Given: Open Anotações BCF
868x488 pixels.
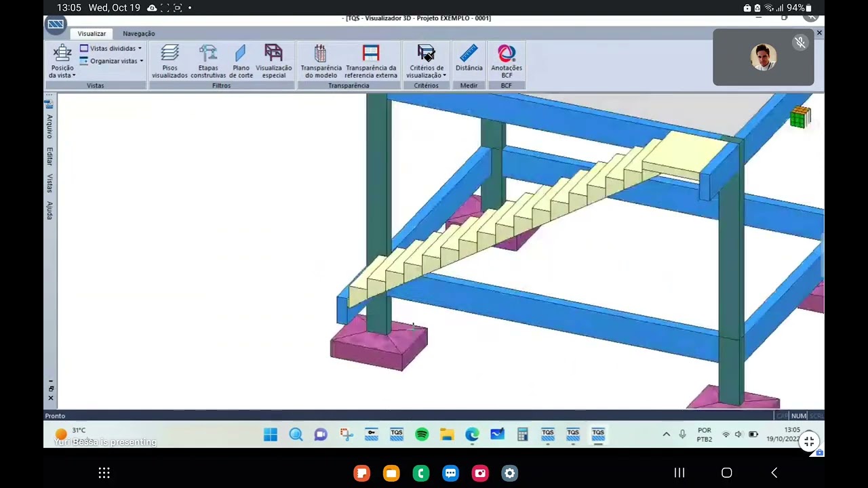Looking at the screenshot, I should (x=507, y=62).
